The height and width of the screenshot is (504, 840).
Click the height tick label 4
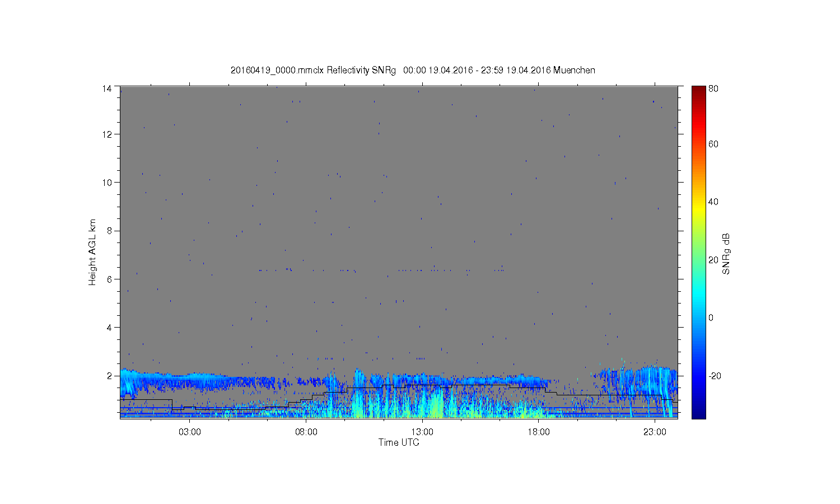point(109,327)
